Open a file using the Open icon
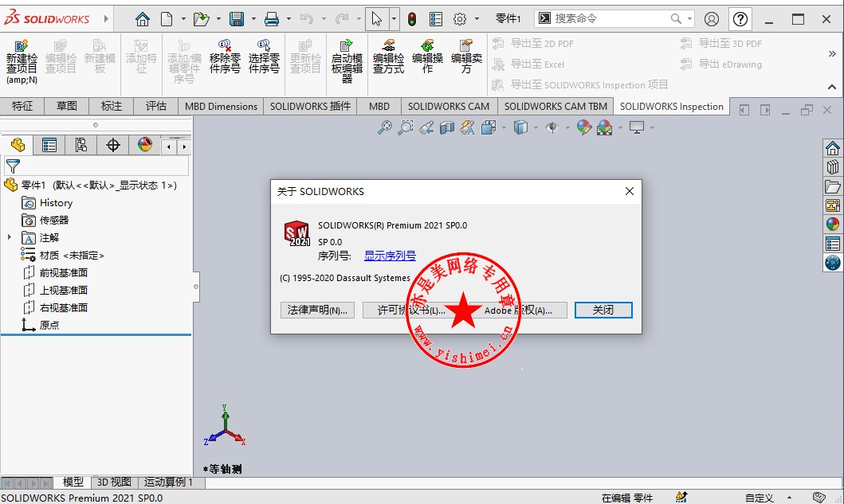The image size is (844, 504). click(202, 19)
